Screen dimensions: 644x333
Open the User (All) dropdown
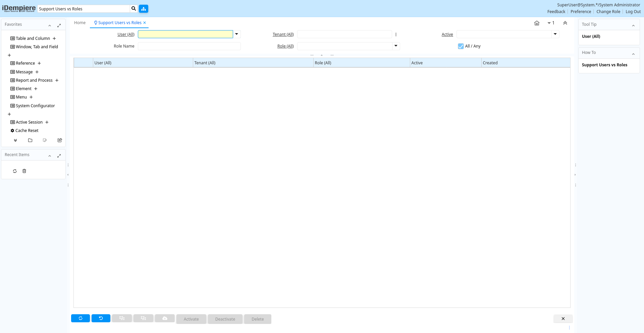[236, 34]
